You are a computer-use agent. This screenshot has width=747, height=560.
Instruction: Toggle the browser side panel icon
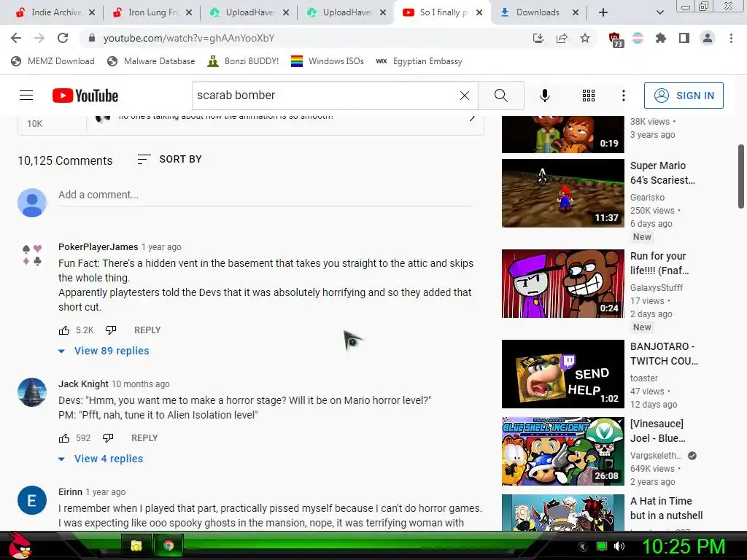coord(684,38)
